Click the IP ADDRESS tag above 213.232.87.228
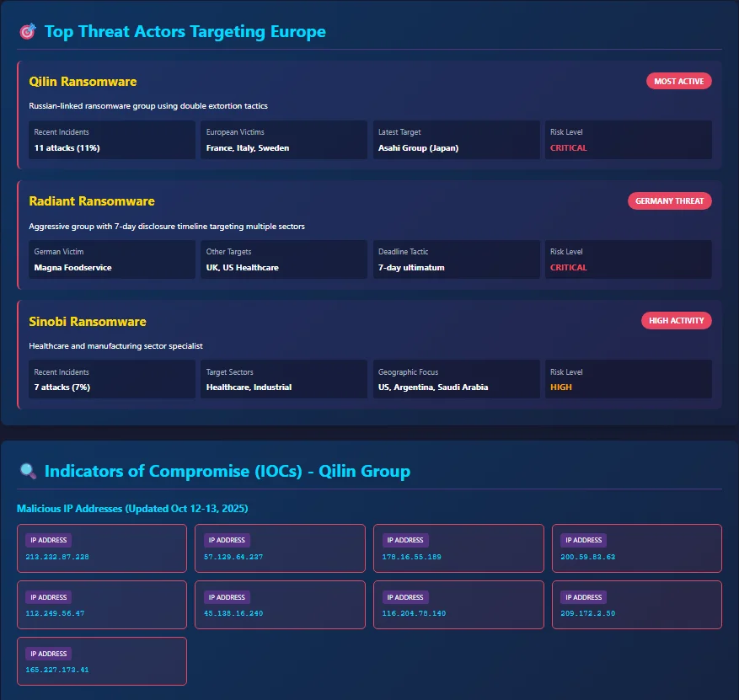 click(49, 540)
